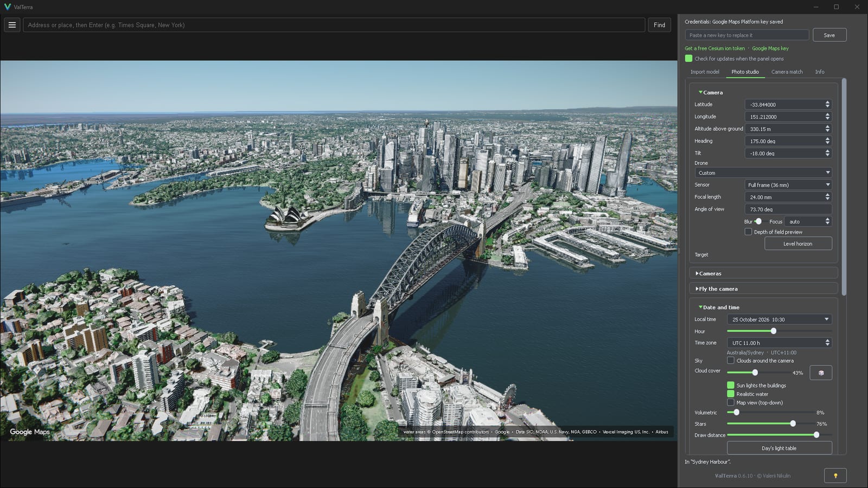Click the Hour slider handle
This screenshot has height=488, width=868.
coord(774,331)
